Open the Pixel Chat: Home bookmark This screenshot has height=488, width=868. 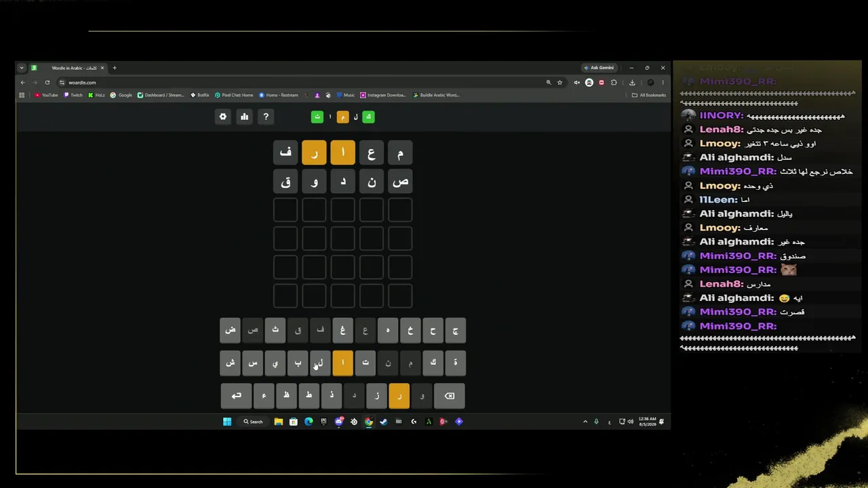coord(234,95)
